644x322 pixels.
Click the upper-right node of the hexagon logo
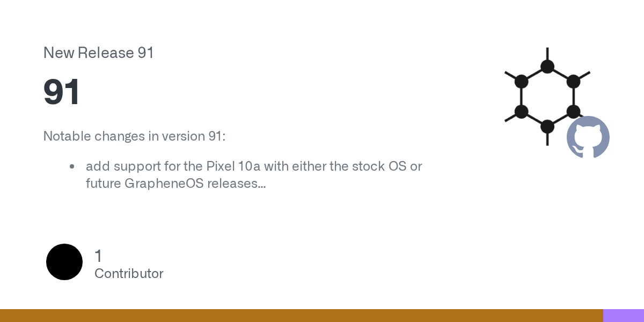pos(573,82)
